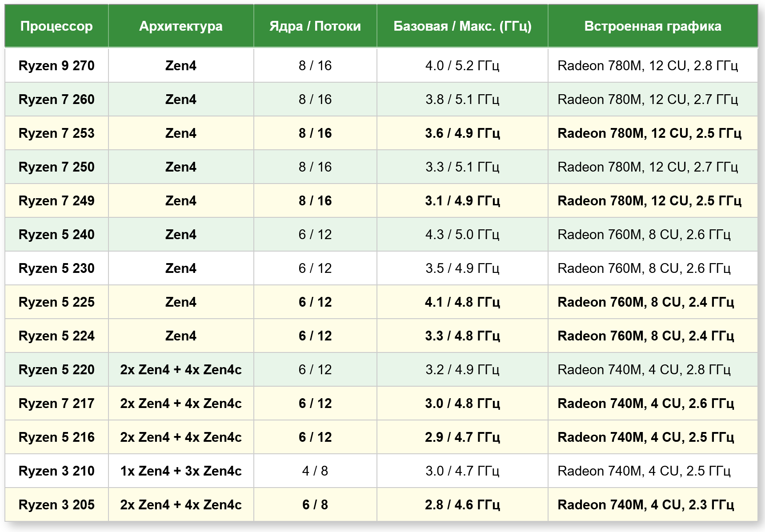The height and width of the screenshot is (532, 765).
Task: Click the Ryzen 7 250 processor cell
Action: pos(56,167)
